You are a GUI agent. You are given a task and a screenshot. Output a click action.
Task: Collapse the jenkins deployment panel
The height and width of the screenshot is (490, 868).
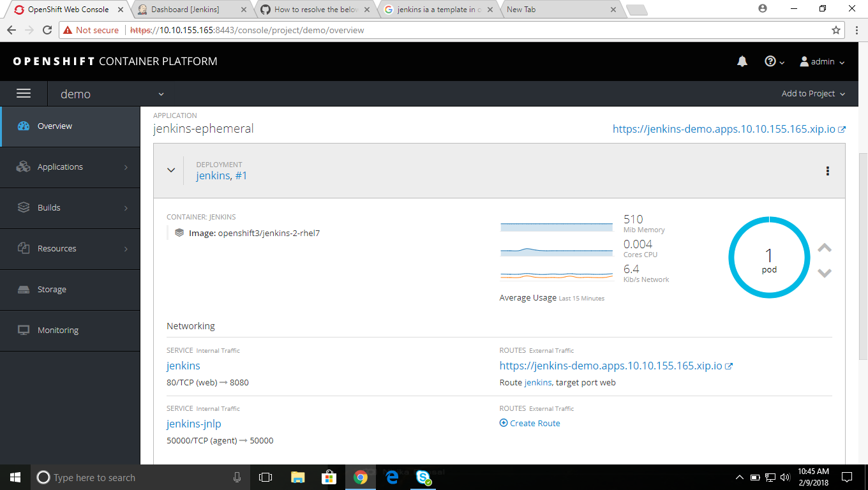[170, 170]
